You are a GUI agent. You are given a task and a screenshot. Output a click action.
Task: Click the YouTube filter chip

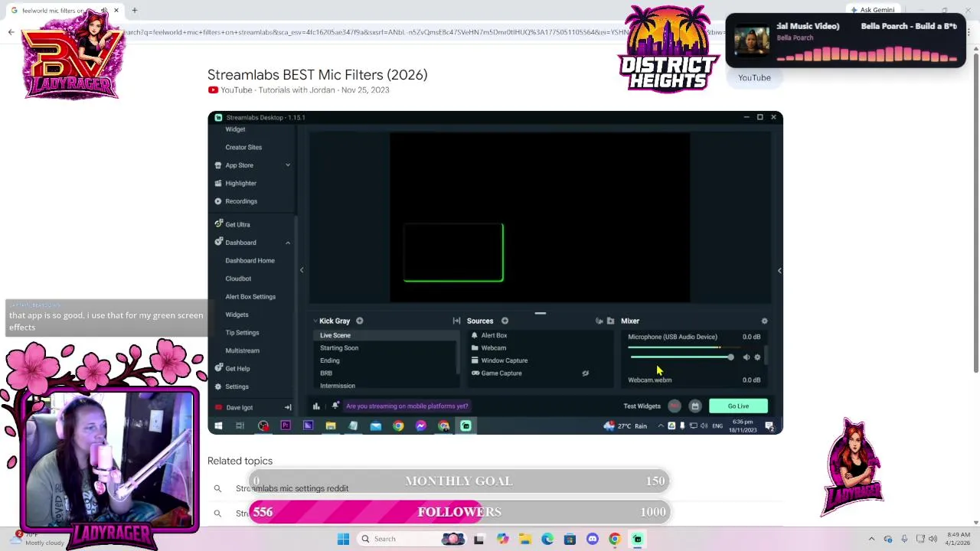pyautogui.click(x=754, y=77)
